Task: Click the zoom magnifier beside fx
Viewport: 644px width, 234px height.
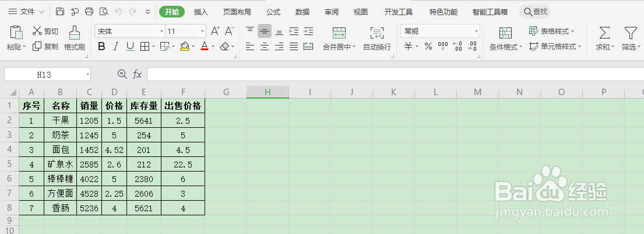Action: tap(122, 74)
